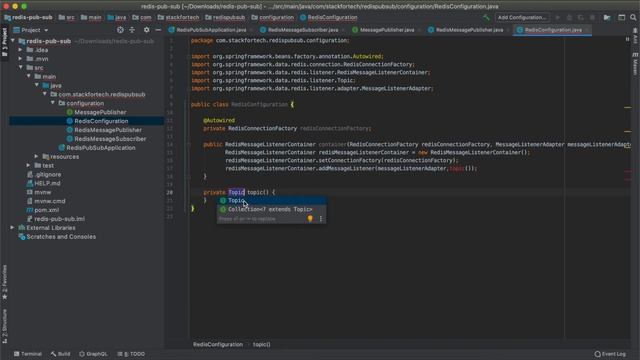Collapse the main folder
This screenshot has height=360, width=640.
click(x=29, y=76)
